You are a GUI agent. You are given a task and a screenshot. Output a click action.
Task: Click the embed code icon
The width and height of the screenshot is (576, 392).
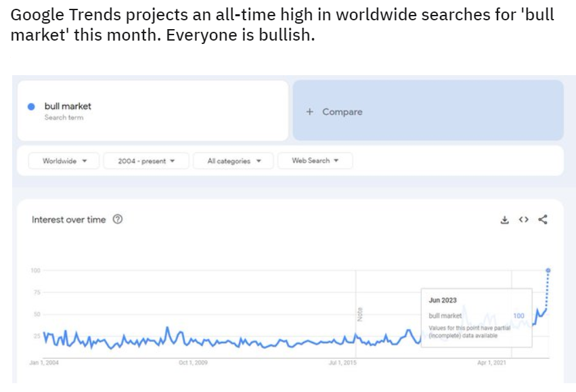tap(523, 219)
